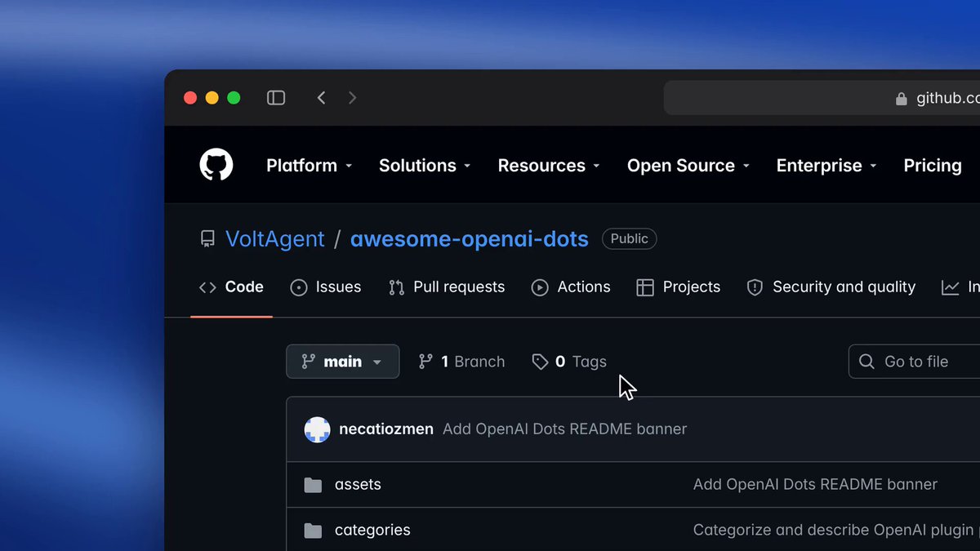The height and width of the screenshot is (551, 980).
Task: Click the green full-screen window button
Action: coord(234,98)
